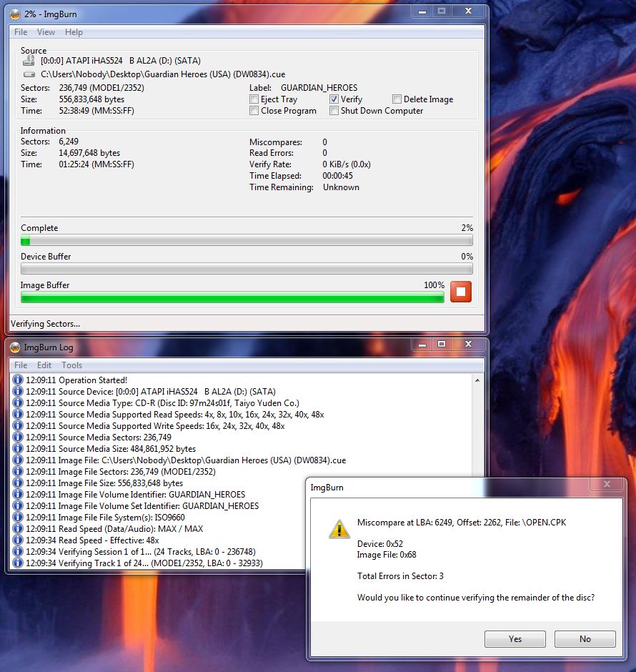Click info icon next to Operation Started!
636x672 pixels.
tap(18, 380)
